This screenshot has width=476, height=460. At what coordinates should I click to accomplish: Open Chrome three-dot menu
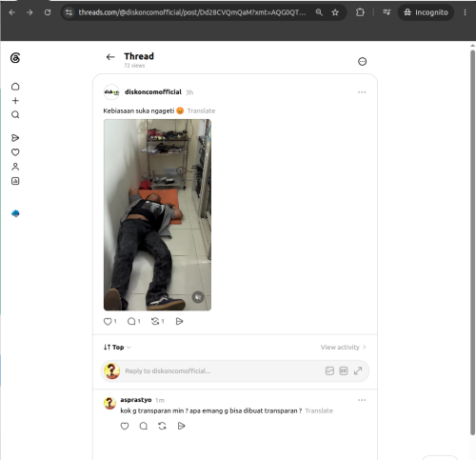(465, 12)
